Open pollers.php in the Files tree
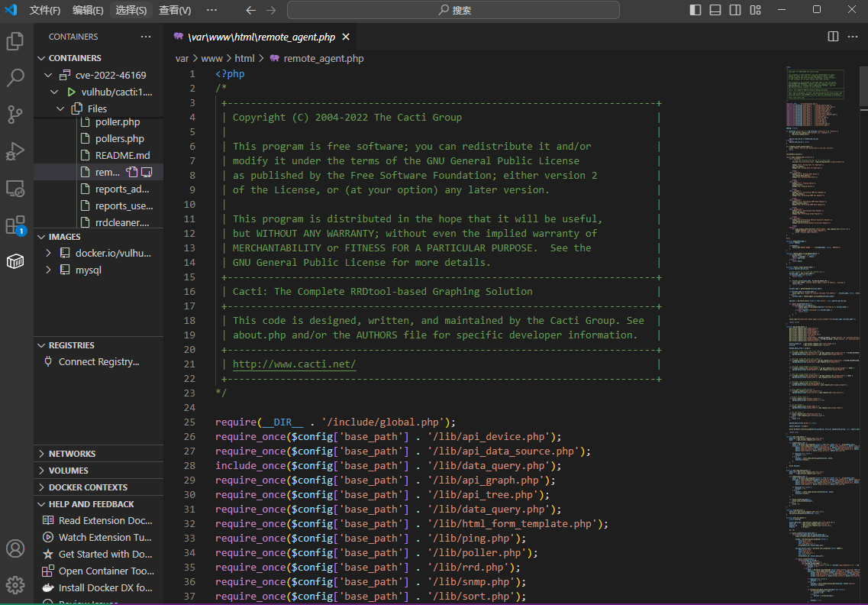868x605 pixels. point(98,138)
